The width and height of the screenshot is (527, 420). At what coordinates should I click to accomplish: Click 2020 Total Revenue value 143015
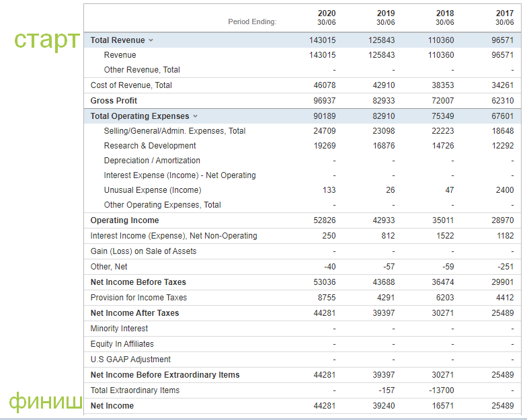pyautogui.click(x=323, y=40)
